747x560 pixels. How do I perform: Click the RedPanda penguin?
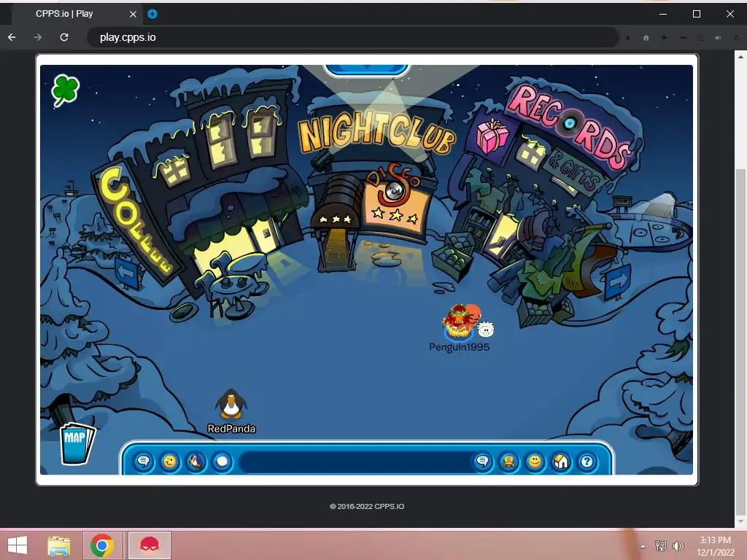point(231,405)
